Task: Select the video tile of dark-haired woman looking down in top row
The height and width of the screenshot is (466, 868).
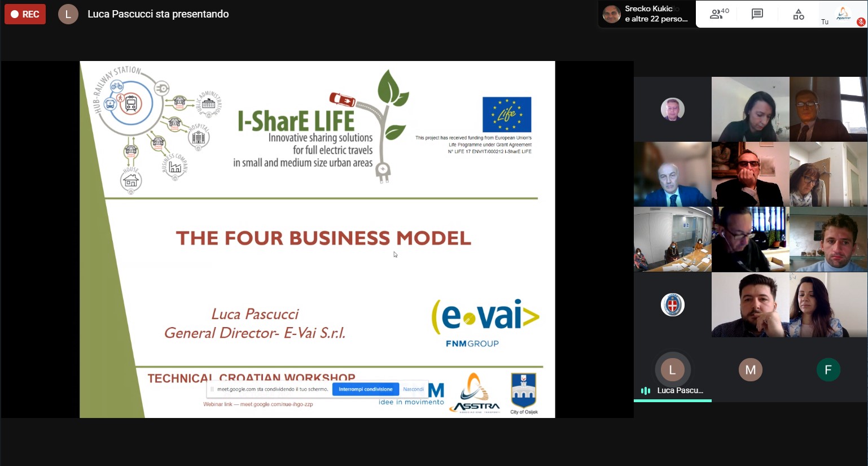Action: (750, 109)
